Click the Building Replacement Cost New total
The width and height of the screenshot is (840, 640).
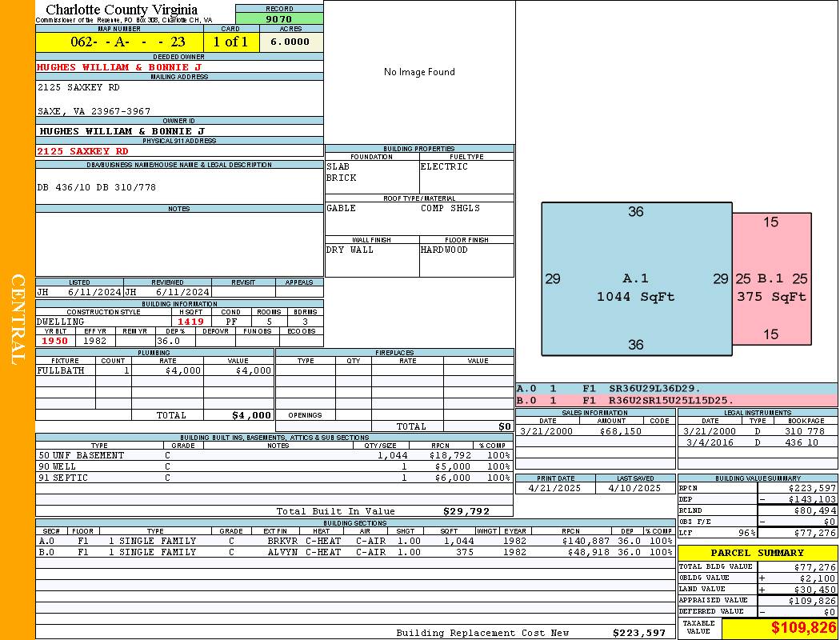[x=638, y=633]
